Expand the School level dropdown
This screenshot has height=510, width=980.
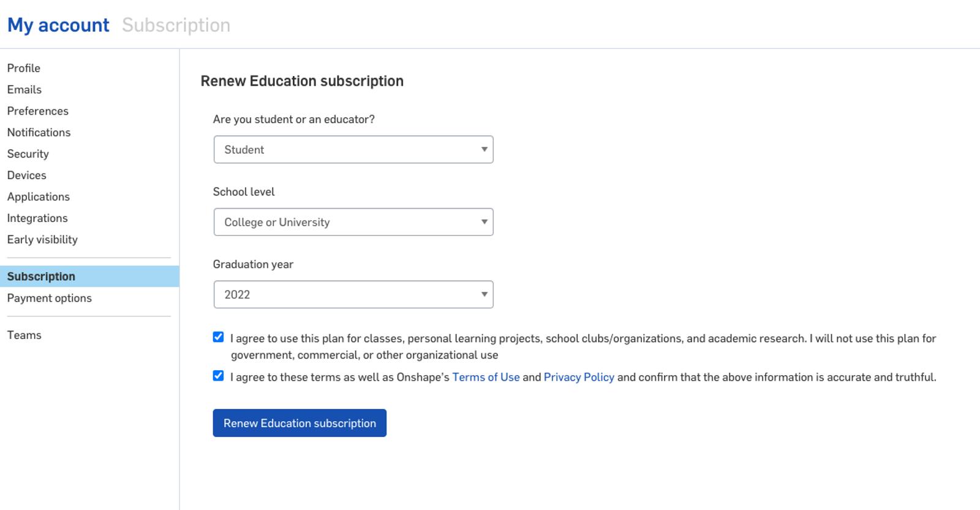coord(353,222)
